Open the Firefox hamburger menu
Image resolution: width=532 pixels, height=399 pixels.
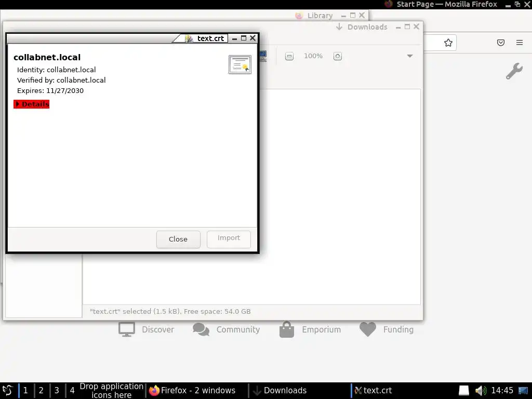[x=519, y=43]
